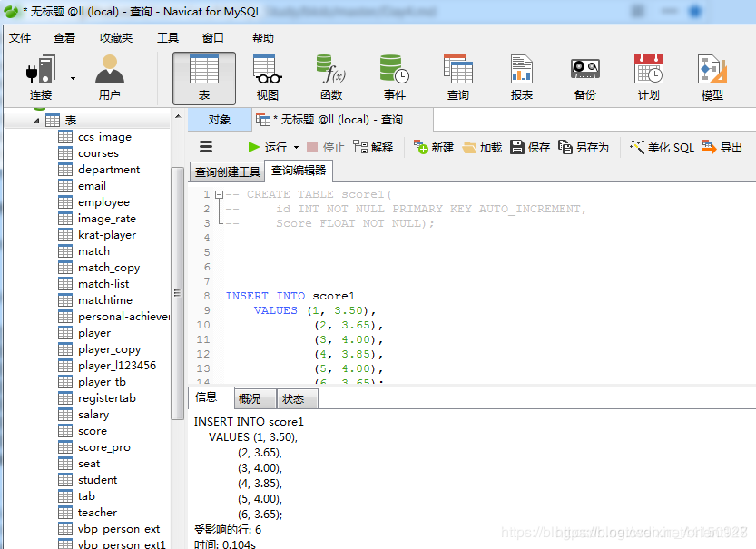Select the salary table
Screen dimensions: 756x549
pyautogui.click(x=93, y=415)
